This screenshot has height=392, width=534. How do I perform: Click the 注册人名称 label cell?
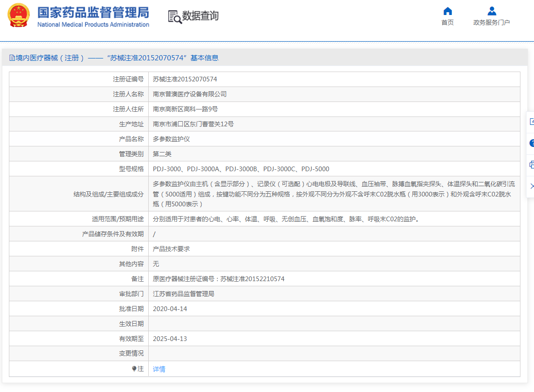[x=79, y=94]
